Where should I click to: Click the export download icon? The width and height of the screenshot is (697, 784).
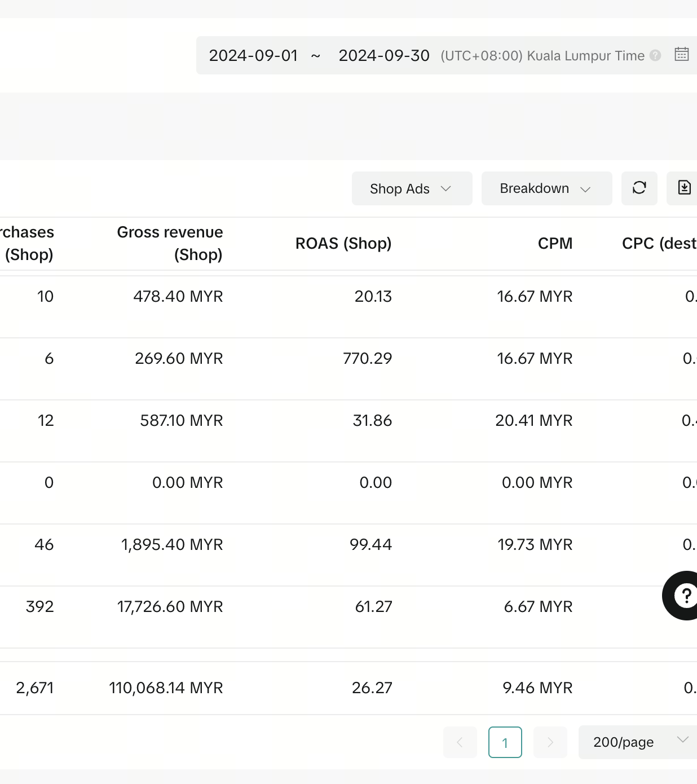pos(683,188)
